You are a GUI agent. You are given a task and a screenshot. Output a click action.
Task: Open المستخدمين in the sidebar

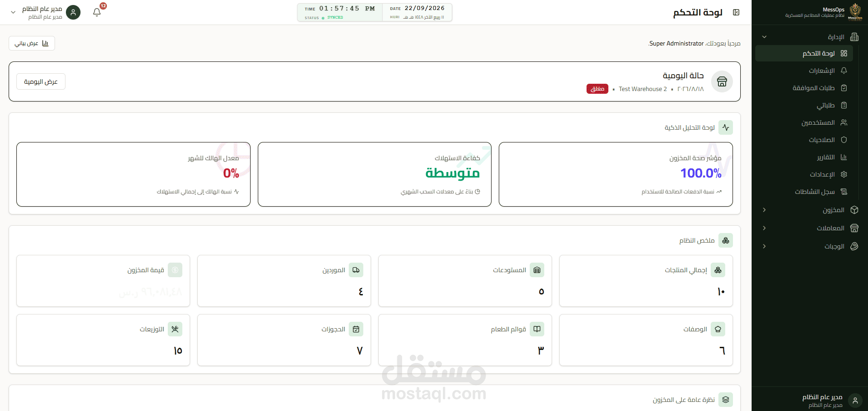pos(804,122)
